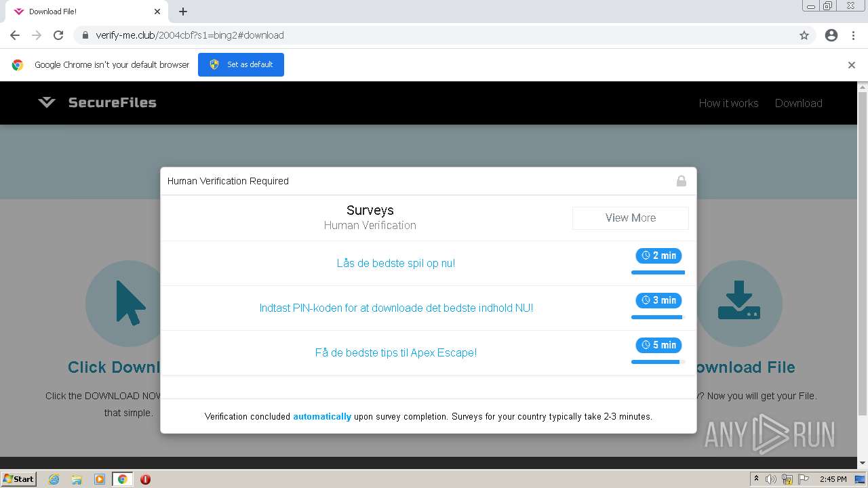The width and height of the screenshot is (868, 488).
Task: Open the red shield taskbar icon
Action: [x=145, y=479]
